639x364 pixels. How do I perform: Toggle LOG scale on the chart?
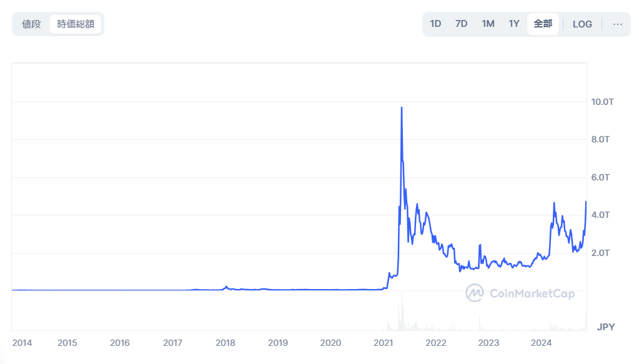pos(582,24)
